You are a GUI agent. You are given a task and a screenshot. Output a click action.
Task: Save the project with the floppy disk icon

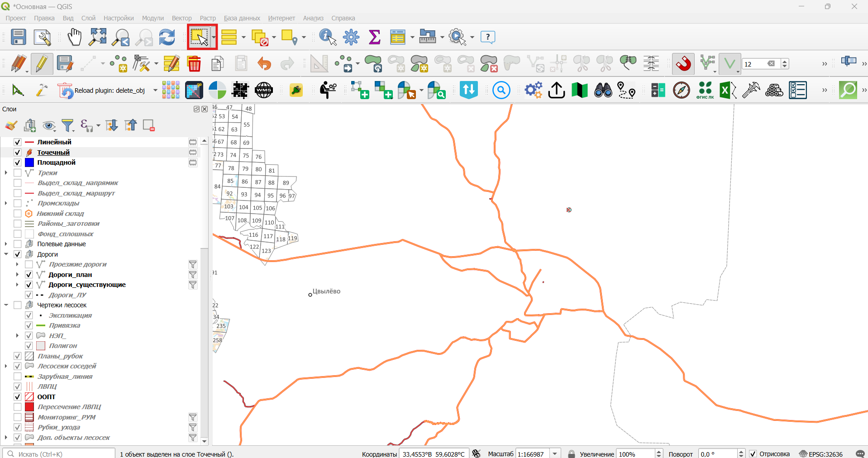[19, 37]
